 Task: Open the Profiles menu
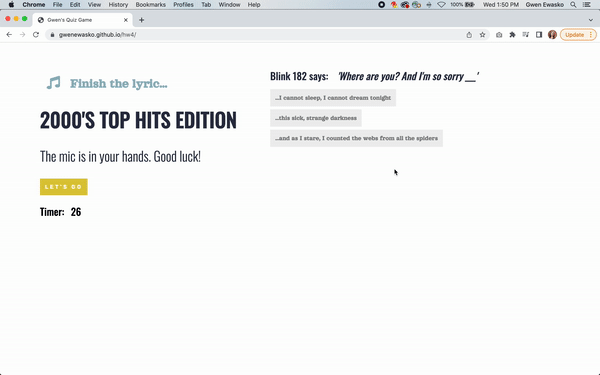point(183,5)
